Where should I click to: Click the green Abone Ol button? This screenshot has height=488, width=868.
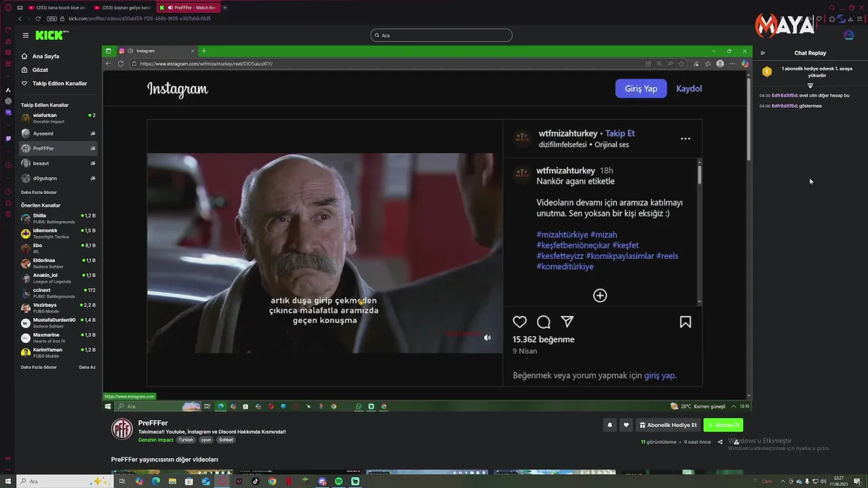pyautogui.click(x=724, y=425)
